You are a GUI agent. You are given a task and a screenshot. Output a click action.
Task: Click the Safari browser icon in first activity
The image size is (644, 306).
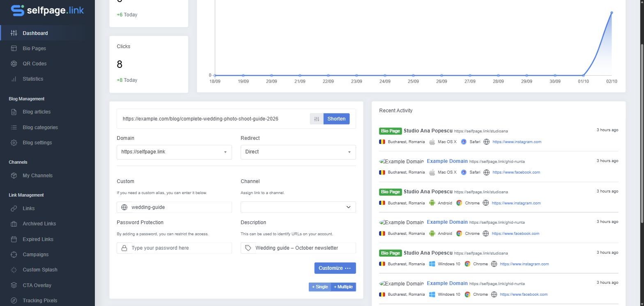tap(464, 142)
